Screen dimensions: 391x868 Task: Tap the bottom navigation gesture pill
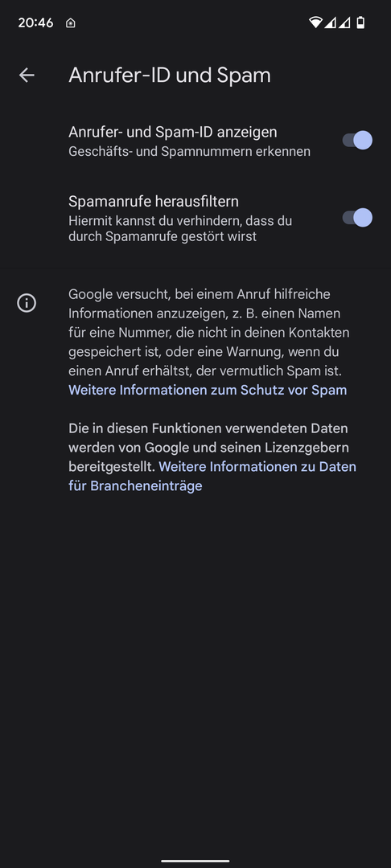pos(195,861)
